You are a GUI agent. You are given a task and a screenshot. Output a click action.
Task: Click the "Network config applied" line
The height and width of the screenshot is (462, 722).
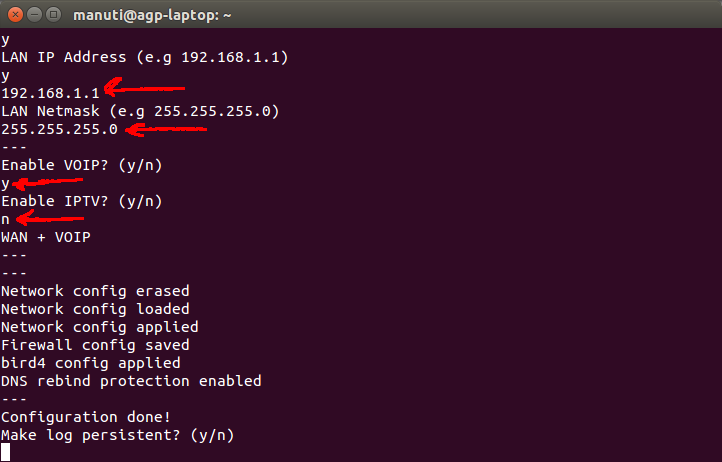(x=100, y=327)
